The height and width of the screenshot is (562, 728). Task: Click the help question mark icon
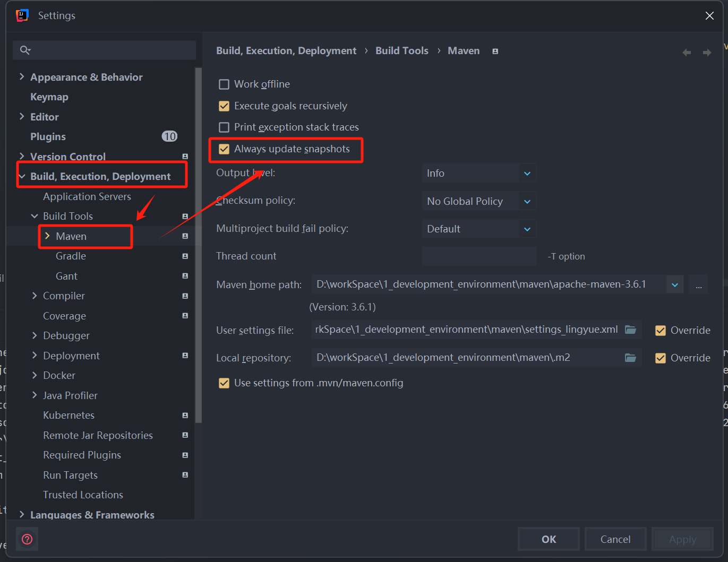pos(27,539)
